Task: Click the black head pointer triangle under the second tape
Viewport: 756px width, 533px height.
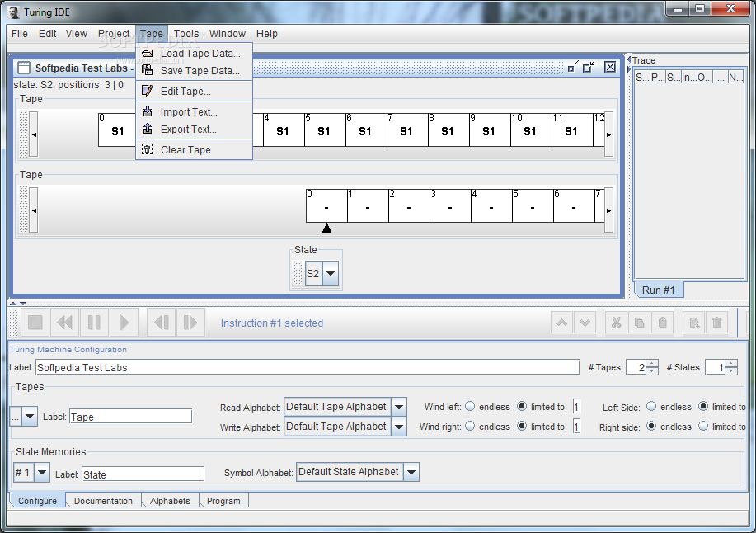Action: click(x=327, y=229)
